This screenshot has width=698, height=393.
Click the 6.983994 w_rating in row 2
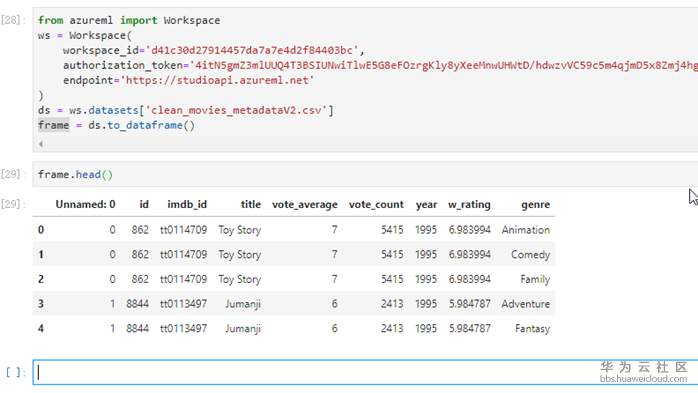469,279
